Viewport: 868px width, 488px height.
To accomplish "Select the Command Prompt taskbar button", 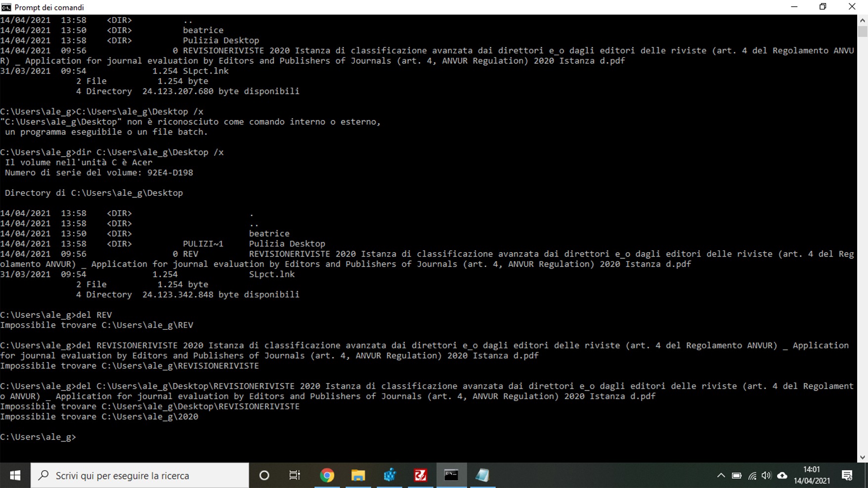I will tap(451, 475).
